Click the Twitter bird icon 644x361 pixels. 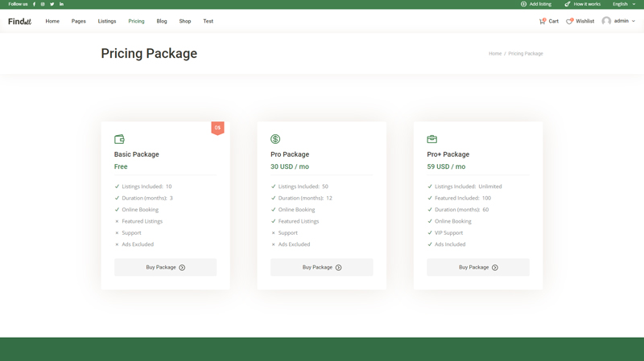tap(52, 4)
